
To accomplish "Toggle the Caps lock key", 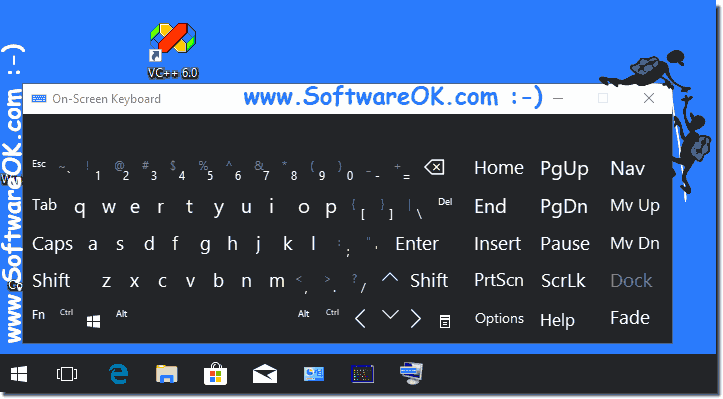I will pos(52,244).
